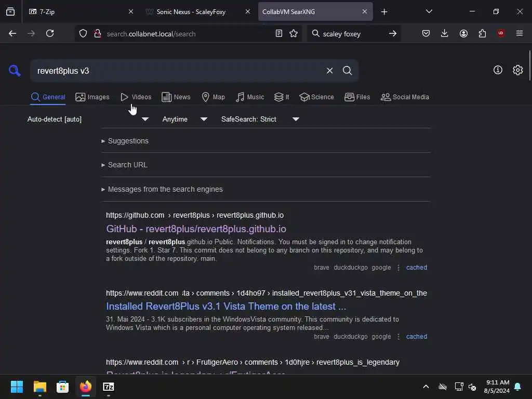
Task: Open SearXNG preferences gear icon
Action: 517,70
